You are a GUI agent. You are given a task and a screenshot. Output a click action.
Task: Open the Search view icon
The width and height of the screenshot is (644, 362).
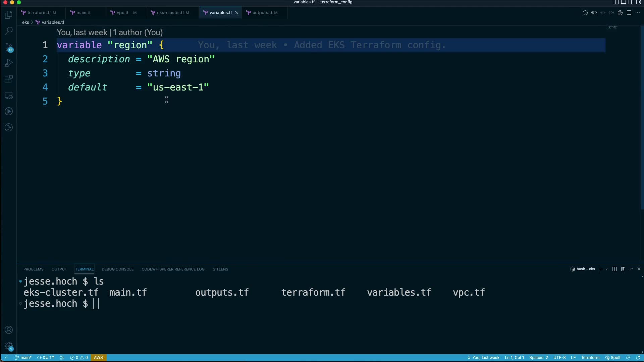tap(9, 31)
